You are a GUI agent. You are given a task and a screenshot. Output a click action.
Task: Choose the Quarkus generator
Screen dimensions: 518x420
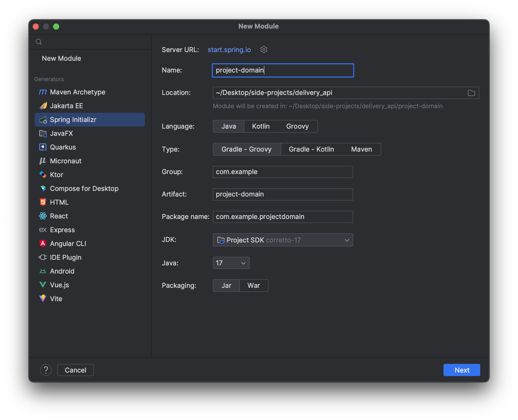point(63,147)
